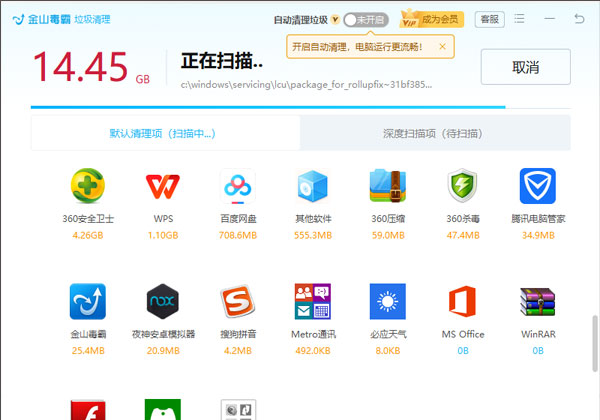Open the 客服 support button

click(490, 19)
